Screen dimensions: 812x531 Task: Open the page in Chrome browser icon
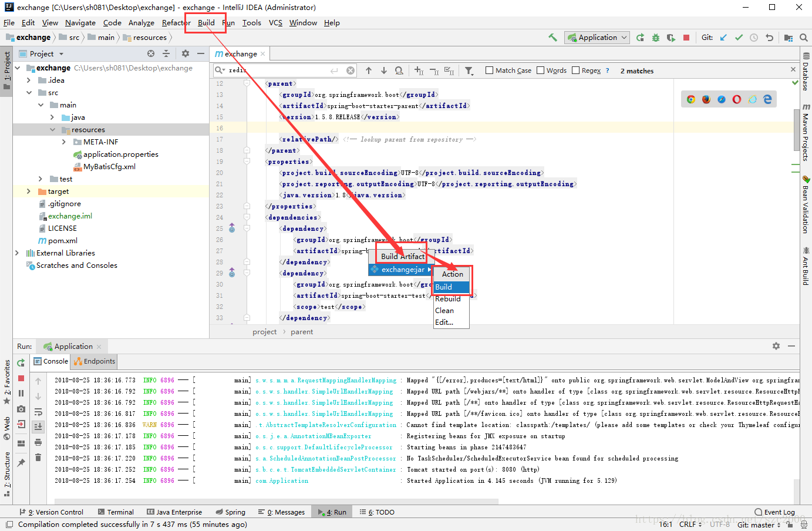point(691,99)
